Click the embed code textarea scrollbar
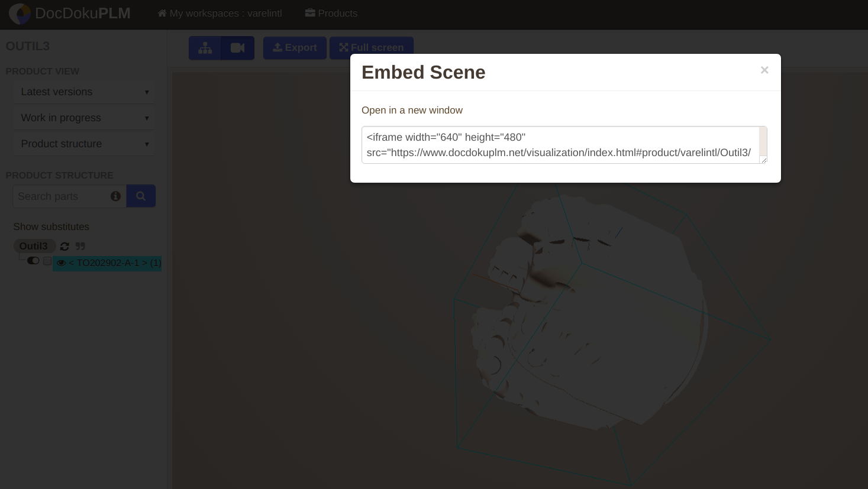The image size is (868, 489). point(763,142)
